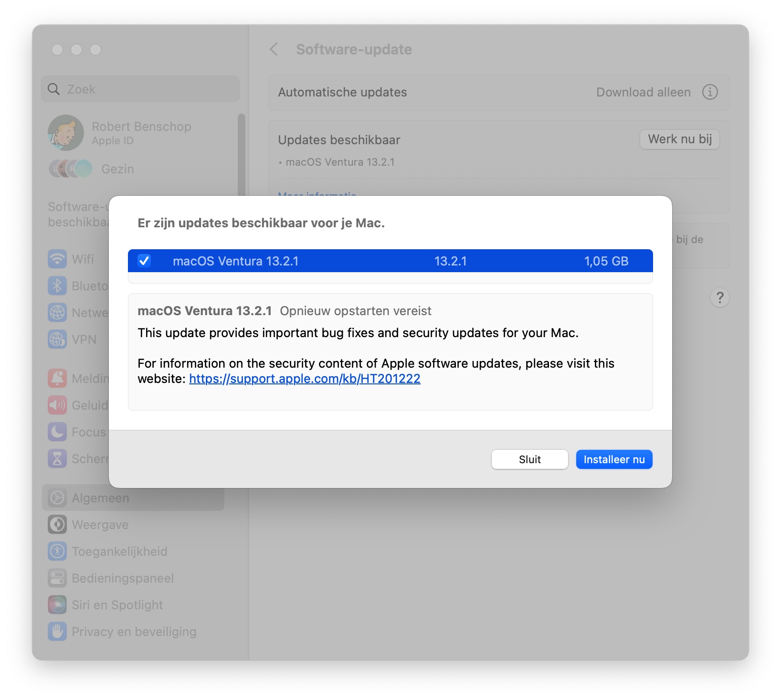Click the question mark help button
The height and width of the screenshot is (700, 781).
[x=720, y=298]
